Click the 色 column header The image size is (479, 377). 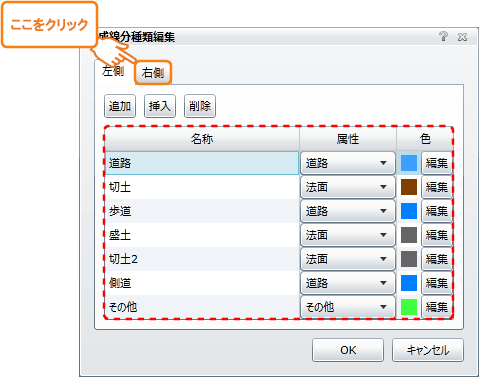point(425,139)
